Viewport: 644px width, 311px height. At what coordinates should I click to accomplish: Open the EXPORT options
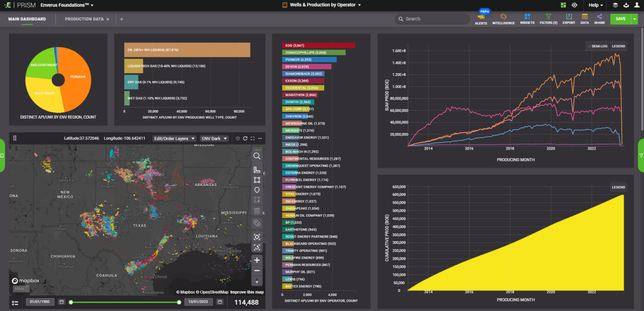pos(569,19)
